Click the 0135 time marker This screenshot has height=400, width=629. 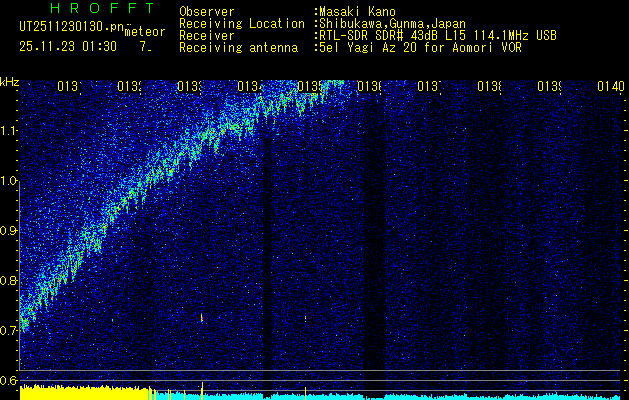[x=310, y=86]
